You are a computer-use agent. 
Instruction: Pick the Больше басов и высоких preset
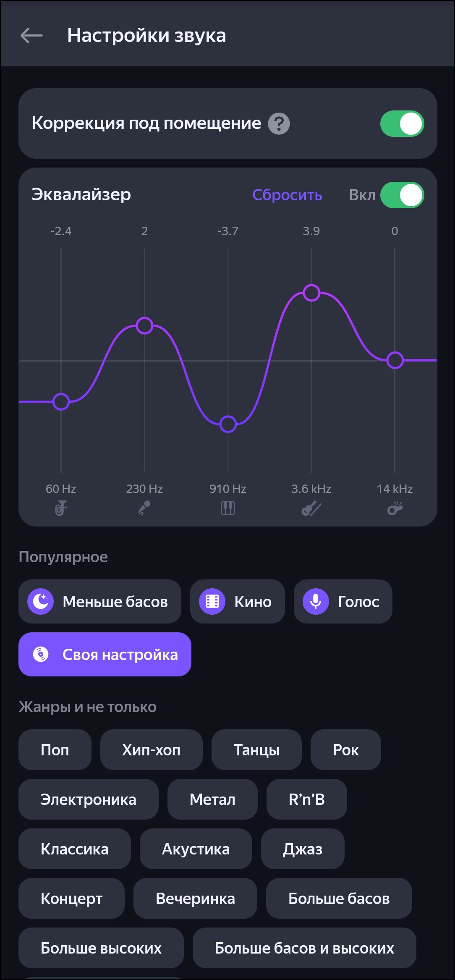point(304,948)
